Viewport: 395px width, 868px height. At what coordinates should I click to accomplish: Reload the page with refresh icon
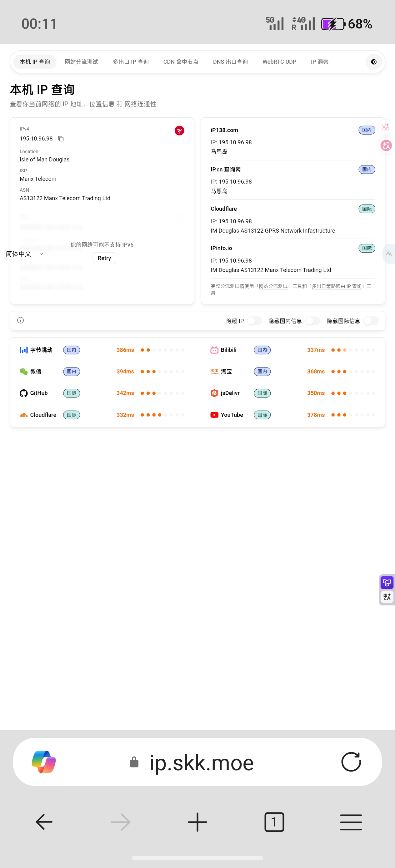351,762
